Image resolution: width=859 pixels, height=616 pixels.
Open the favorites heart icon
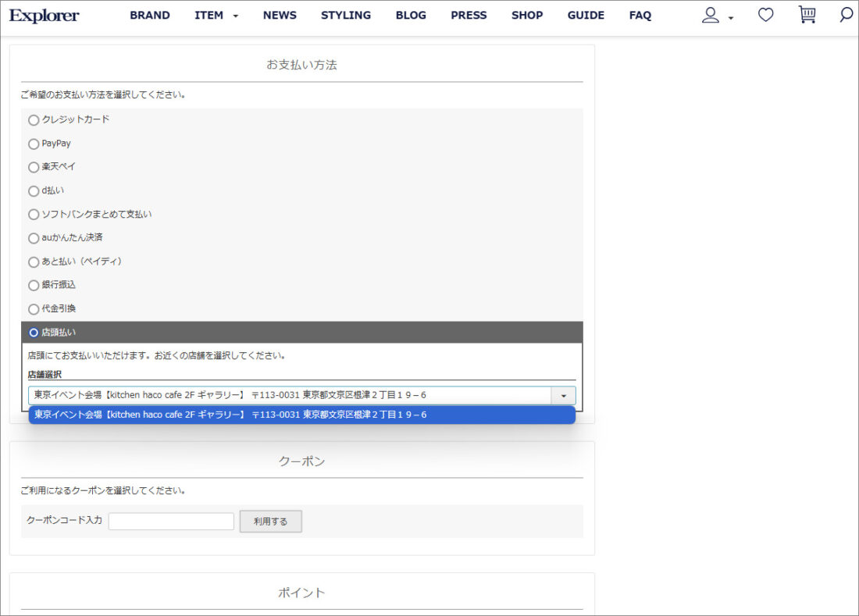(766, 15)
